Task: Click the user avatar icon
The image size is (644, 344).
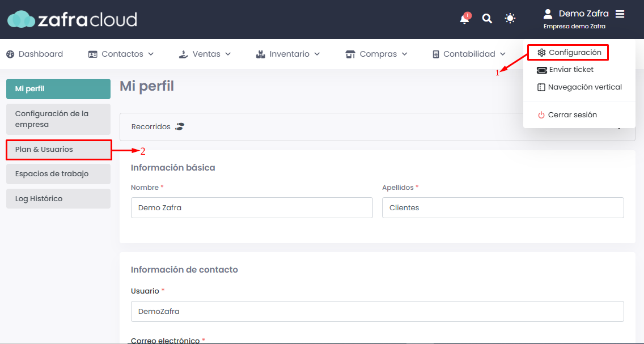Action: tap(548, 14)
